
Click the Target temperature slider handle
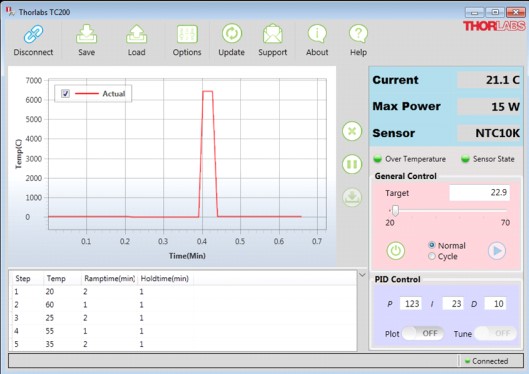[x=395, y=211]
